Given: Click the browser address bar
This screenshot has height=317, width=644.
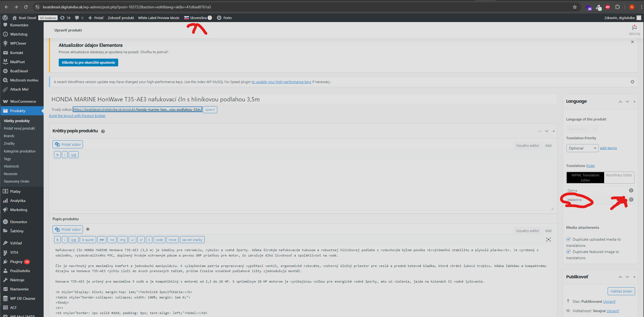Looking at the screenshot, I should click(x=304, y=7).
